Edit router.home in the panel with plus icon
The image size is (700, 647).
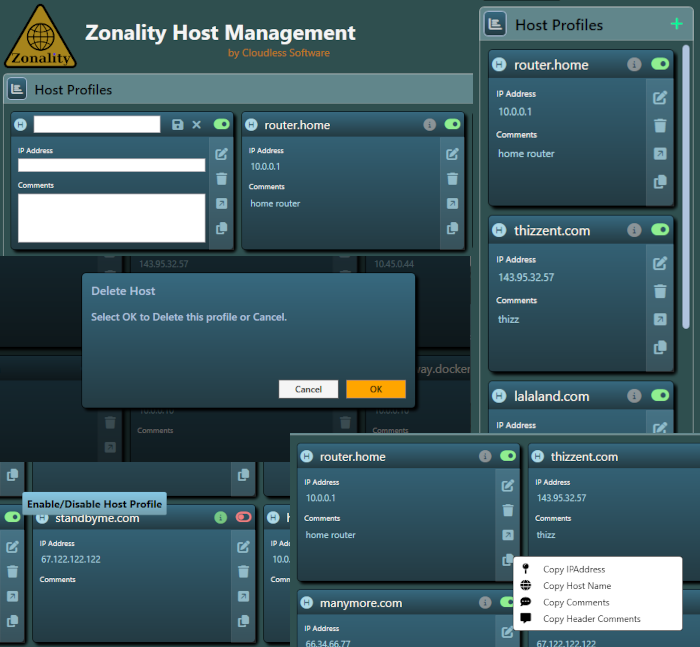tap(660, 97)
